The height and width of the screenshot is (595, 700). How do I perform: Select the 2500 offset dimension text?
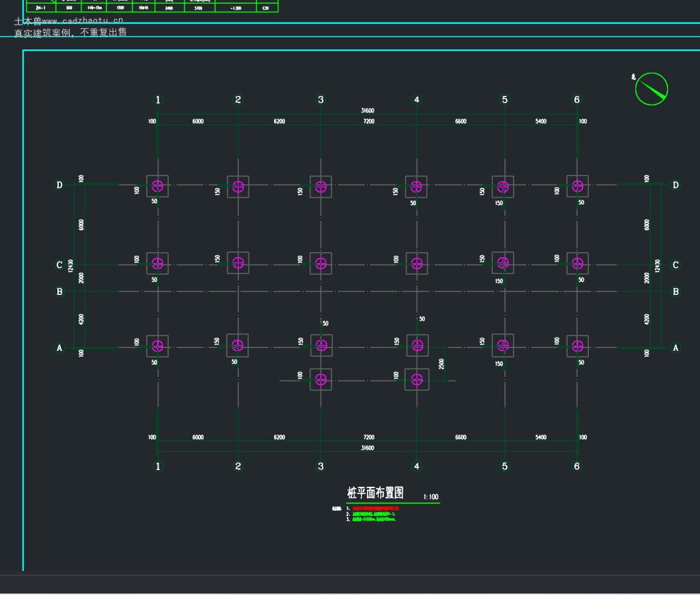pos(441,364)
